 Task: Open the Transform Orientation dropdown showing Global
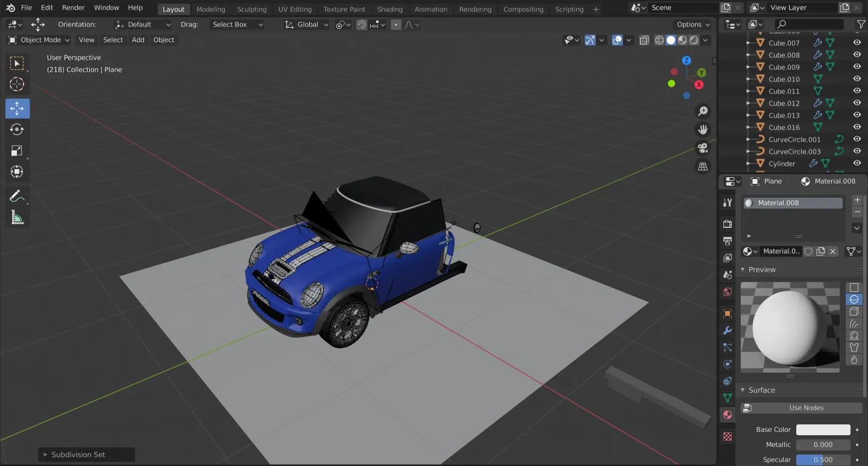[306, 25]
